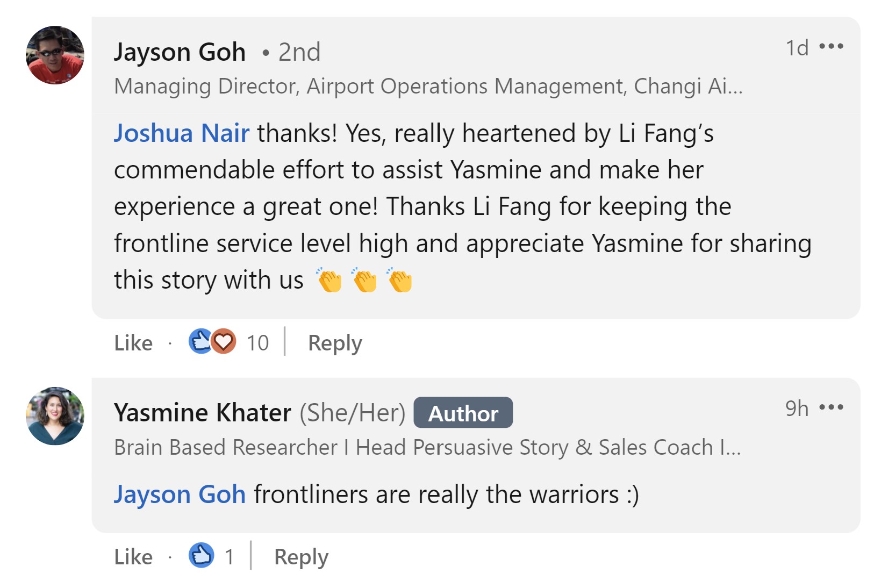This screenshot has width=874, height=588.
Task: Click the Author badge
Action: 463,413
